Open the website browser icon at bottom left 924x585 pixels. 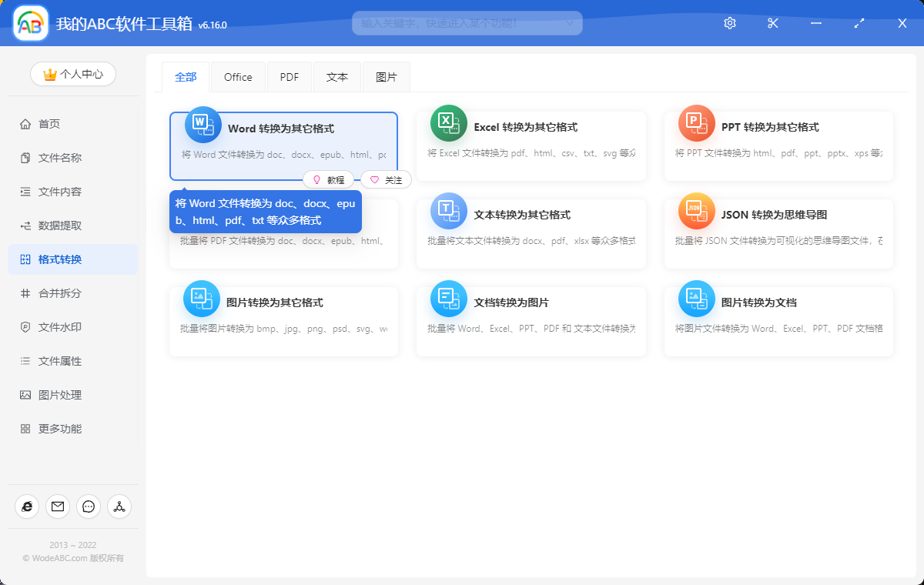pyautogui.click(x=26, y=506)
